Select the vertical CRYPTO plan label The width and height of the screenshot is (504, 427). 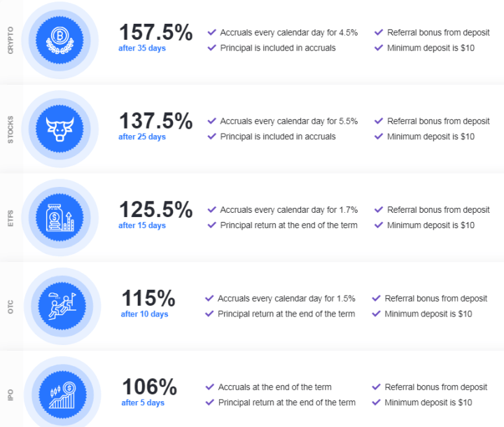point(10,40)
